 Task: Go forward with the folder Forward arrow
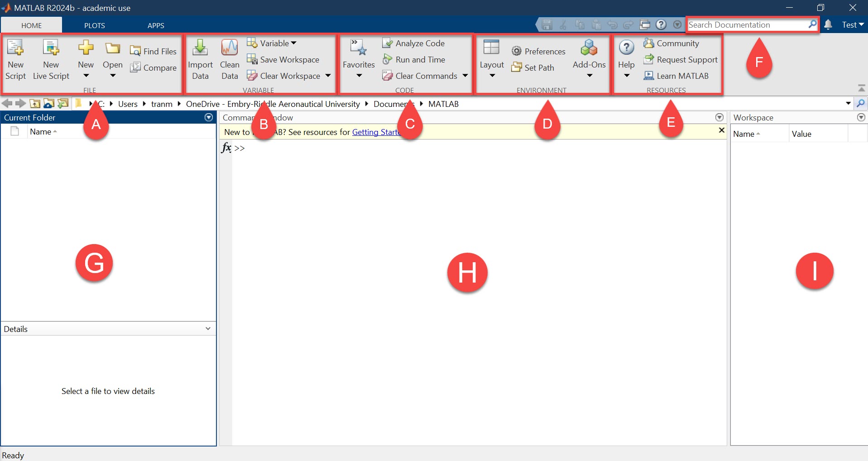coord(20,104)
